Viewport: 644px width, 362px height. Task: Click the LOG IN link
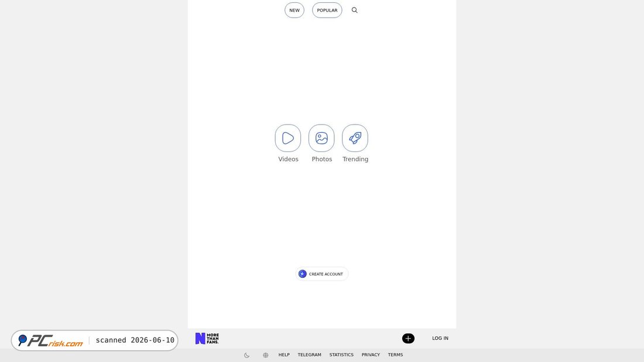[440, 338]
